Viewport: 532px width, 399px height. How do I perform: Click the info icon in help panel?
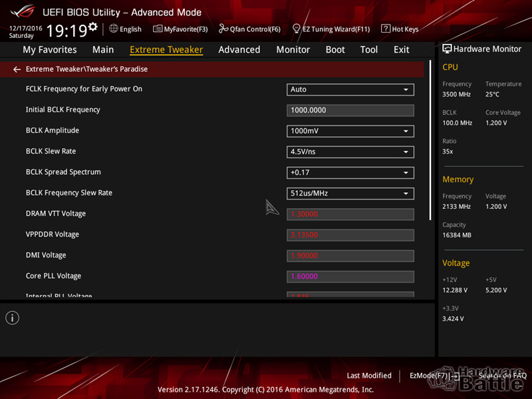click(12, 318)
